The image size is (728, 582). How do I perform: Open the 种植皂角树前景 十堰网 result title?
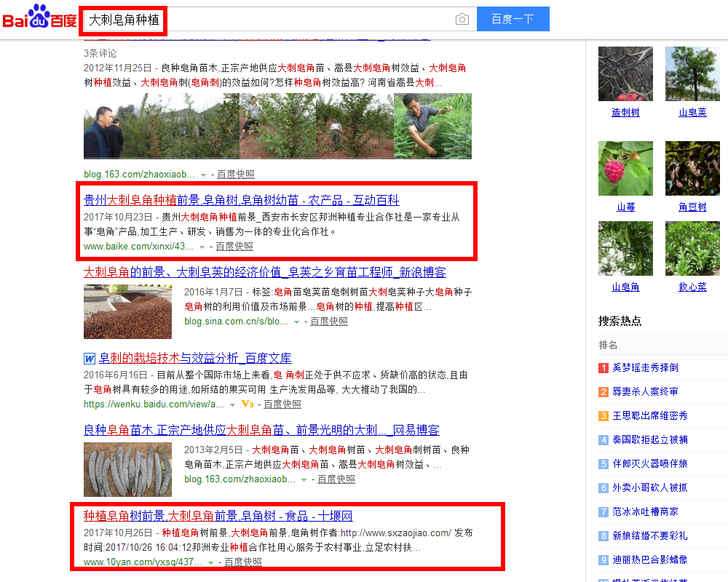[218, 516]
